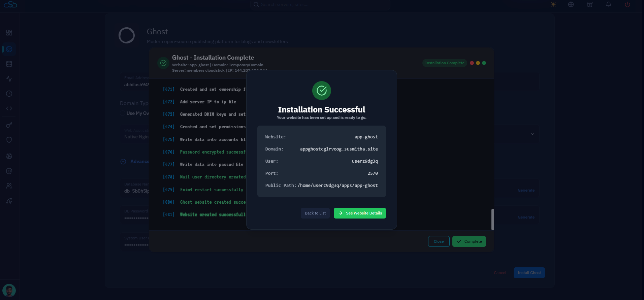Click Generate next to DB password

point(526,217)
